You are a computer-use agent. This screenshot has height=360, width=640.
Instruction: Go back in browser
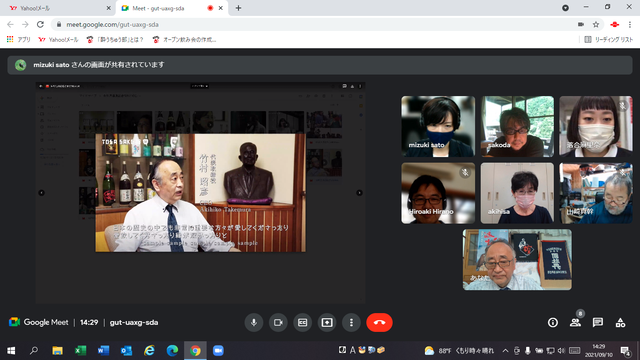(11, 24)
